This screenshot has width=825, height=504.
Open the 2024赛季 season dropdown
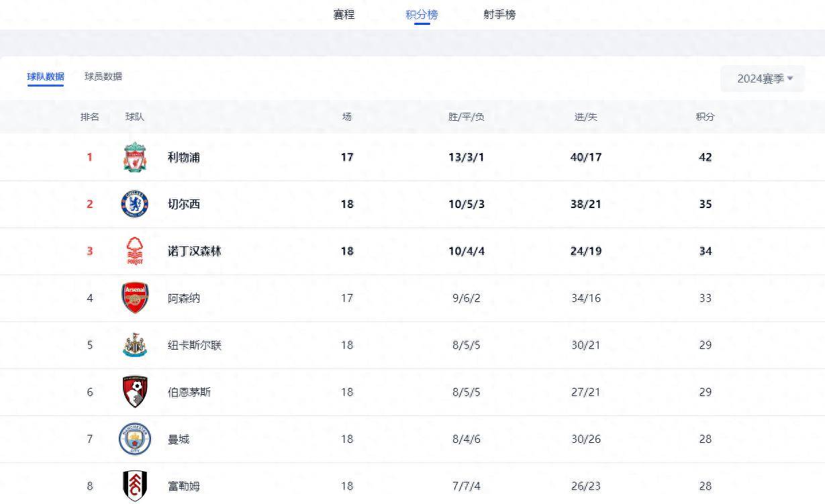pyautogui.click(x=762, y=79)
